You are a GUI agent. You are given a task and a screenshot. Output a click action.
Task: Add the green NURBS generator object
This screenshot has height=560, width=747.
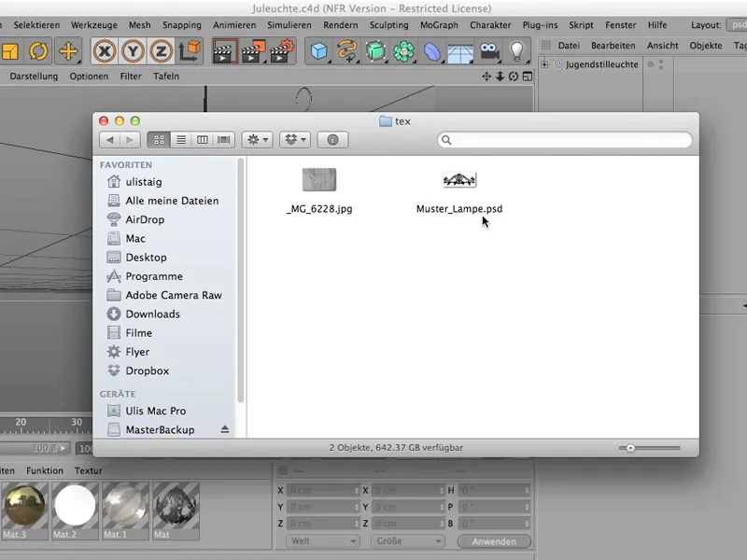(x=376, y=51)
